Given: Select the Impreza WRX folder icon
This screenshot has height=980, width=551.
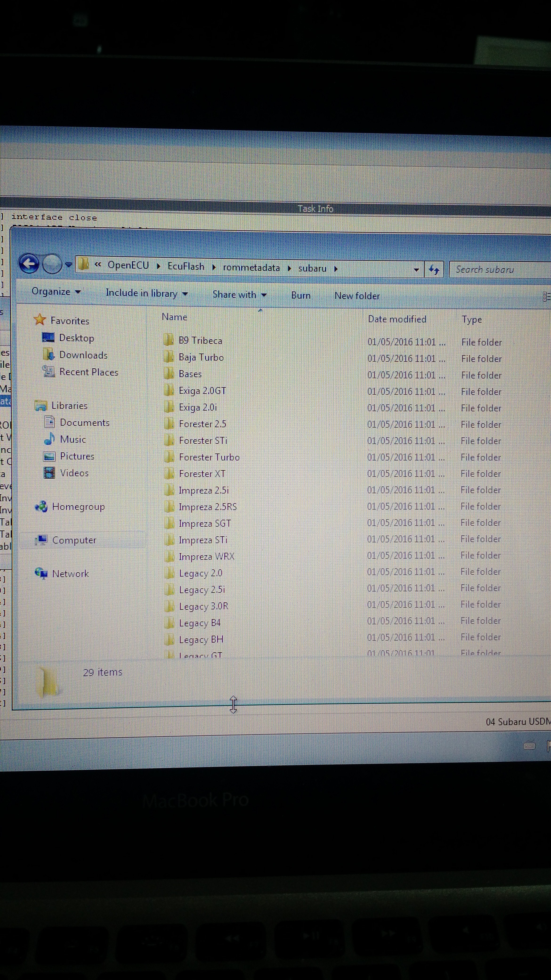Looking at the screenshot, I should [x=169, y=557].
